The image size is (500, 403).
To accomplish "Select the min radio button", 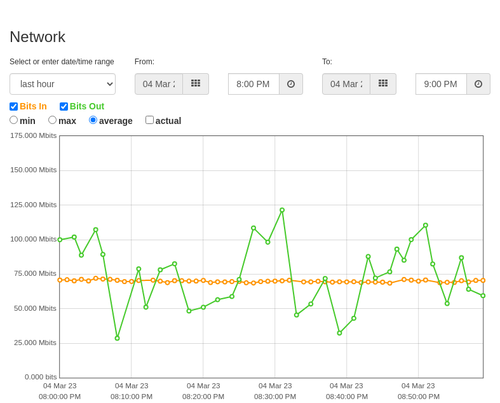I will tap(14, 120).
